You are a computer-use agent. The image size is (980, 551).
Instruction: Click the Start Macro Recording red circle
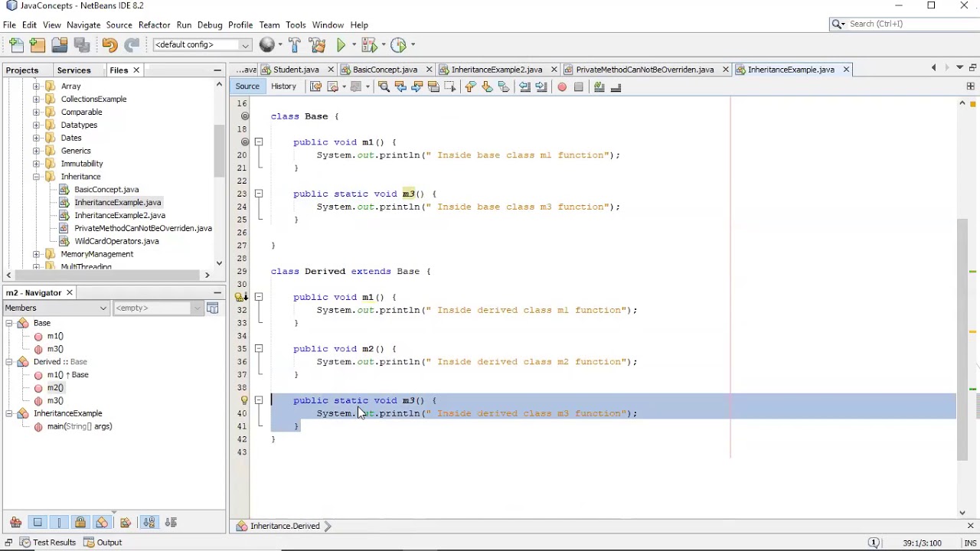coord(562,87)
